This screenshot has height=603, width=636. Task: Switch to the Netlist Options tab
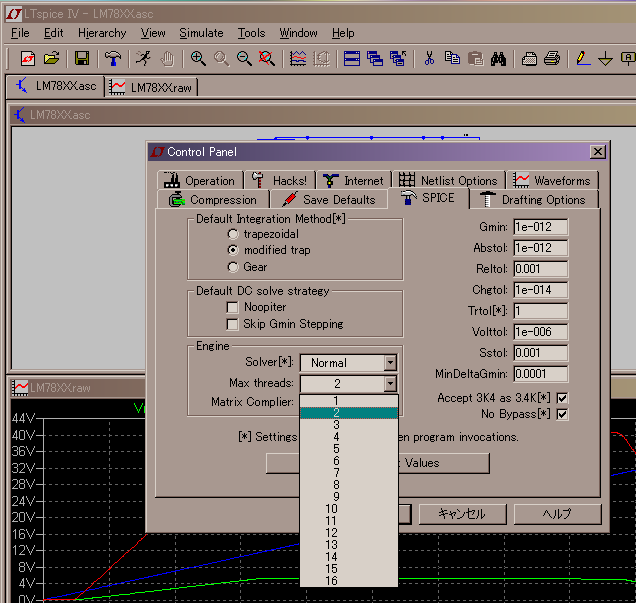click(x=448, y=180)
